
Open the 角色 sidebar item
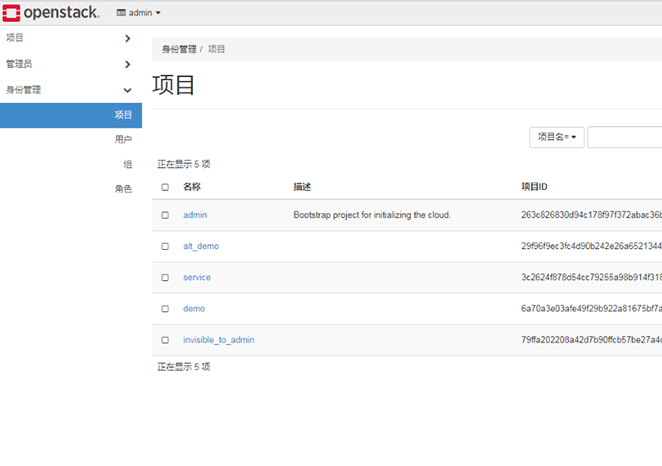(x=123, y=189)
